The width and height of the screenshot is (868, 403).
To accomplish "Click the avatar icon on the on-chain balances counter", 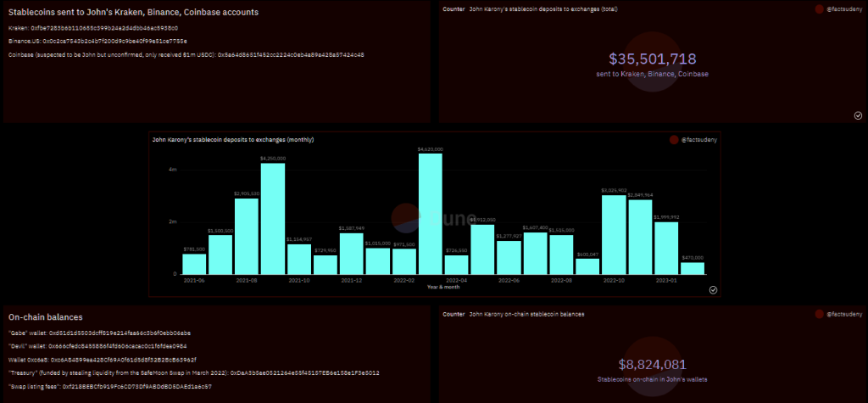I will (819, 314).
